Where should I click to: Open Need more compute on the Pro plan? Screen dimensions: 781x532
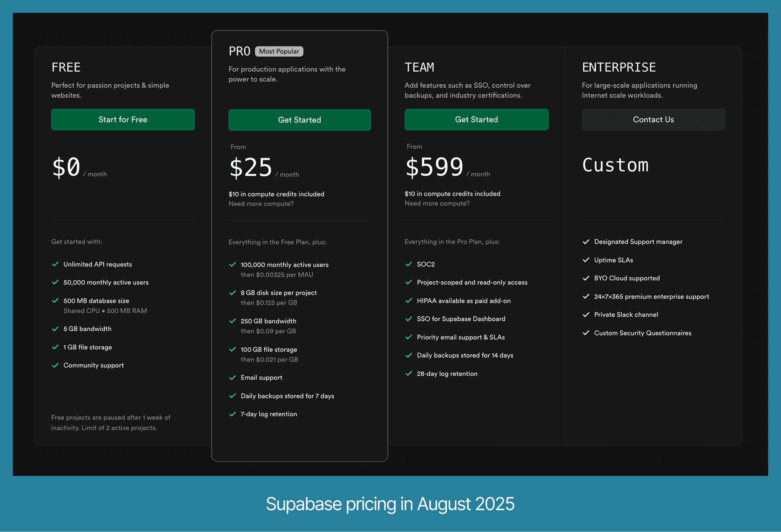click(x=261, y=204)
